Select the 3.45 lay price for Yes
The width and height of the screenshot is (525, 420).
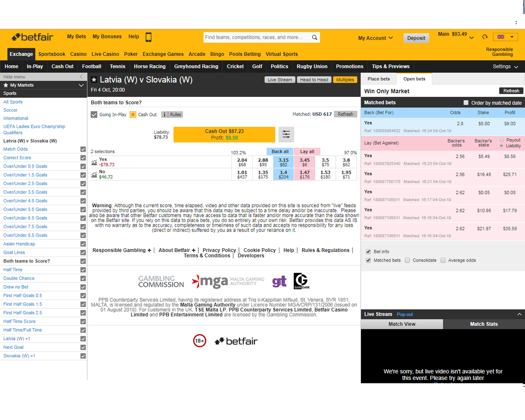click(x=305, y=162)
